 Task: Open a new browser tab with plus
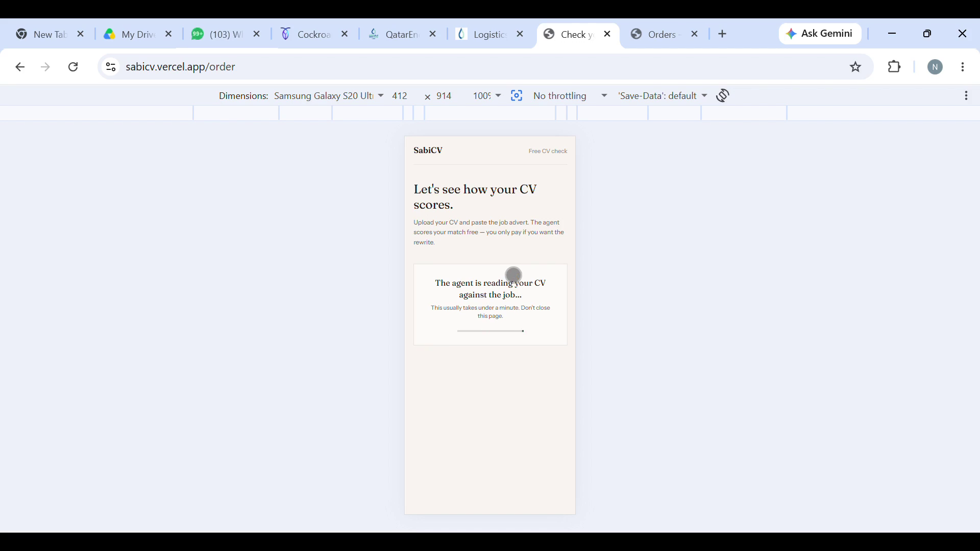tap(722, 34)
